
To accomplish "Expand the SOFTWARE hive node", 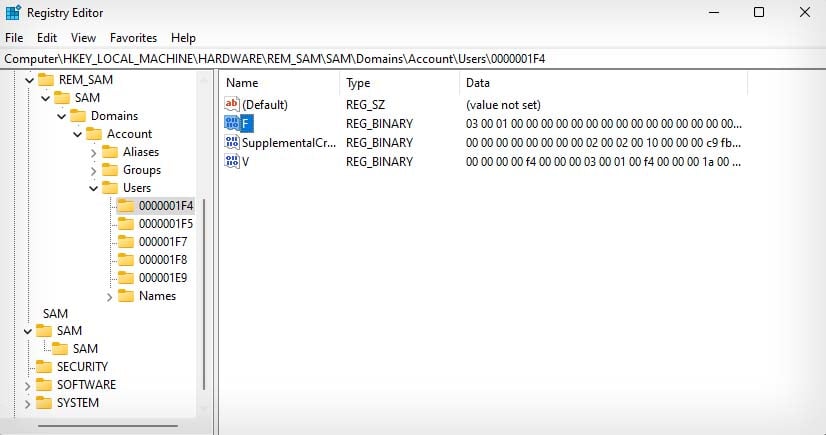I will click(x=27, y=386).
